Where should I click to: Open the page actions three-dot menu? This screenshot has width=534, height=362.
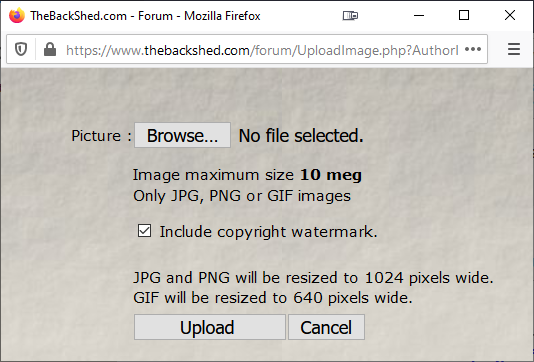pos(473,50)
